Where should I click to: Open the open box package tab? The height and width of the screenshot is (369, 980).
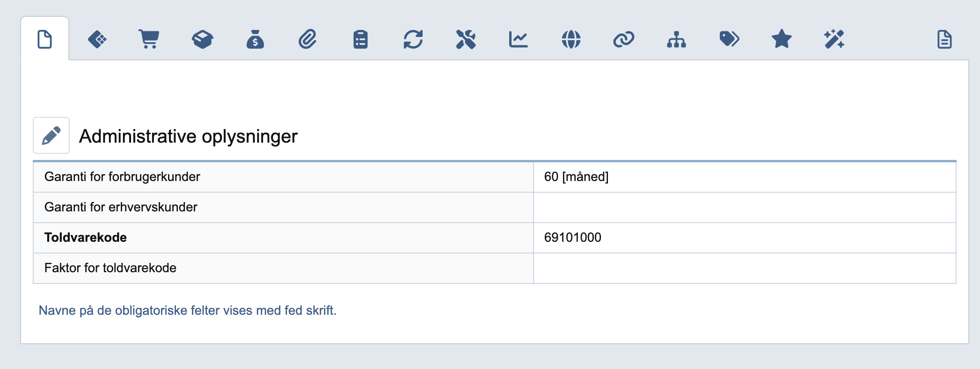[x=202, y=39]
